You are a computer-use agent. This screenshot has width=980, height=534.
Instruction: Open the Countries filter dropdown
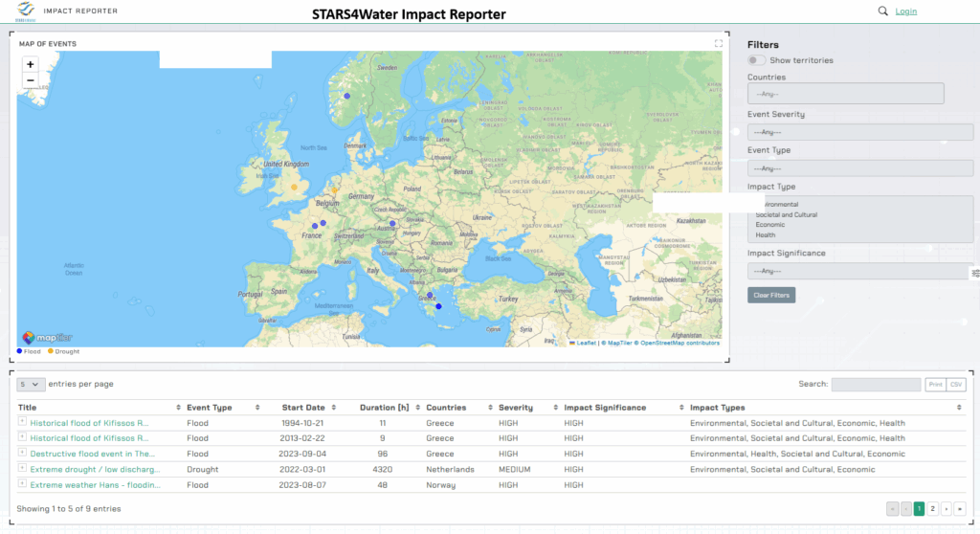tap(845, 94)
